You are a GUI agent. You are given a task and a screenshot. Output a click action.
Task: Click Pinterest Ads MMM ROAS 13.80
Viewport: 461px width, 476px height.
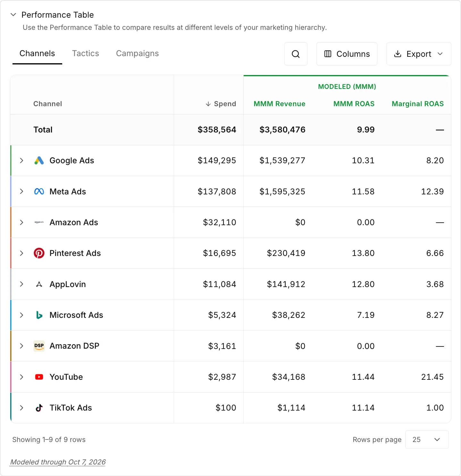point(363,253)
